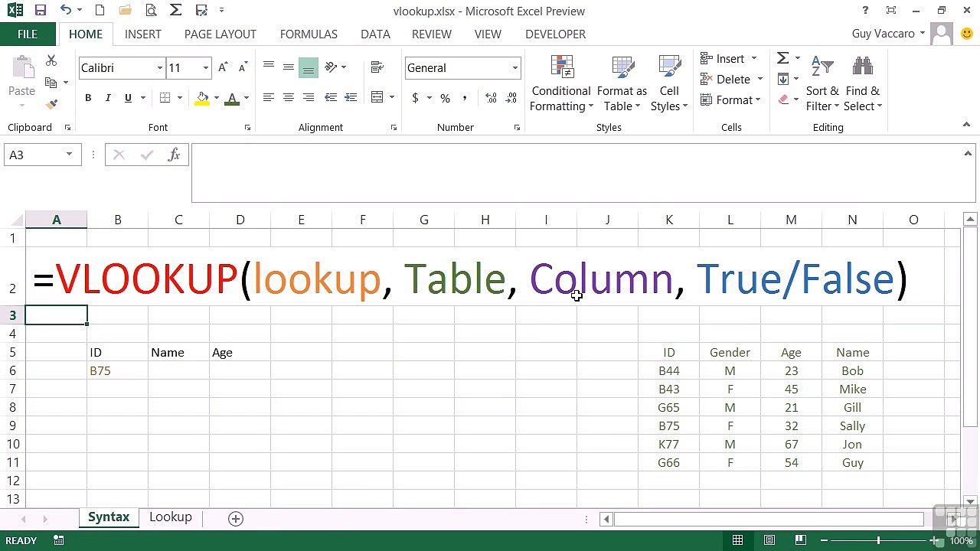Toggle Wrap Text

377,67
